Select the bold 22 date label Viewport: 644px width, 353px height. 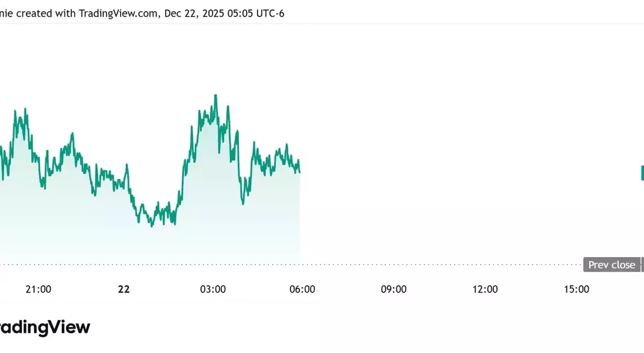(124, 289)
